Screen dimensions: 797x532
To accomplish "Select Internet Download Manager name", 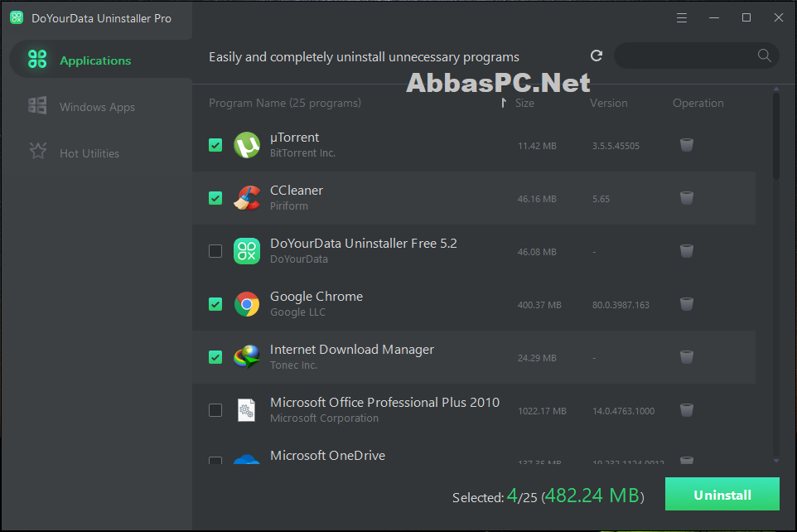I will click(x=352, y=350).
